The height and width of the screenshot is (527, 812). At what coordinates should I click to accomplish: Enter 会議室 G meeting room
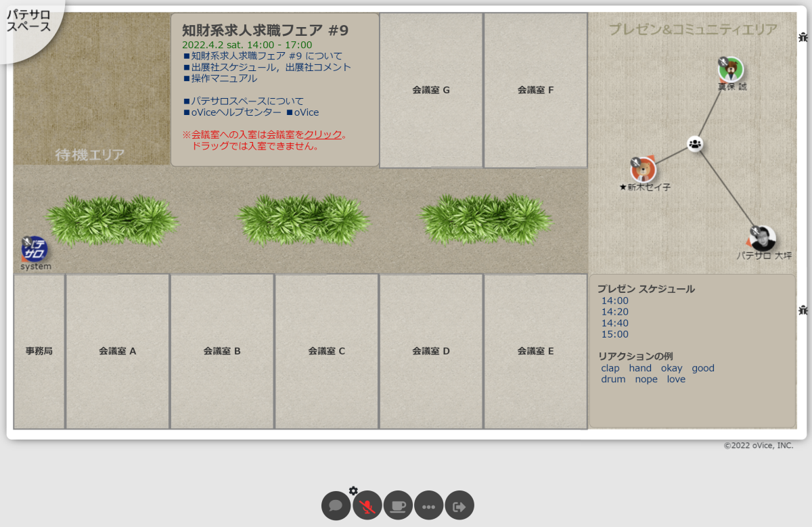[x=431, y=90]
